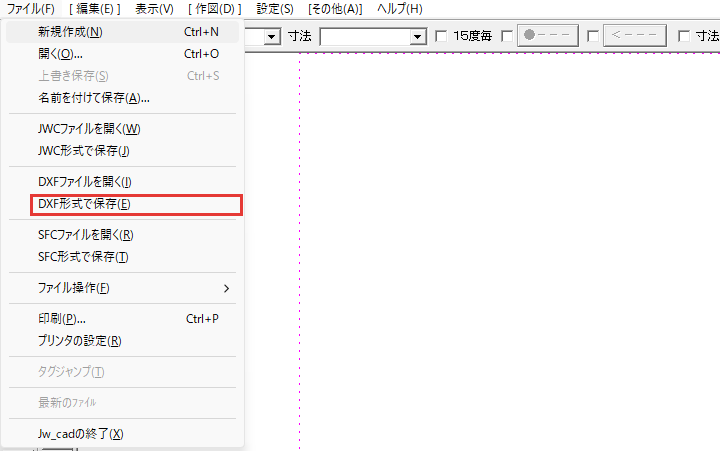Select SFC形式で保存(T)
720x451 pixels.
(x=123, y=257)
